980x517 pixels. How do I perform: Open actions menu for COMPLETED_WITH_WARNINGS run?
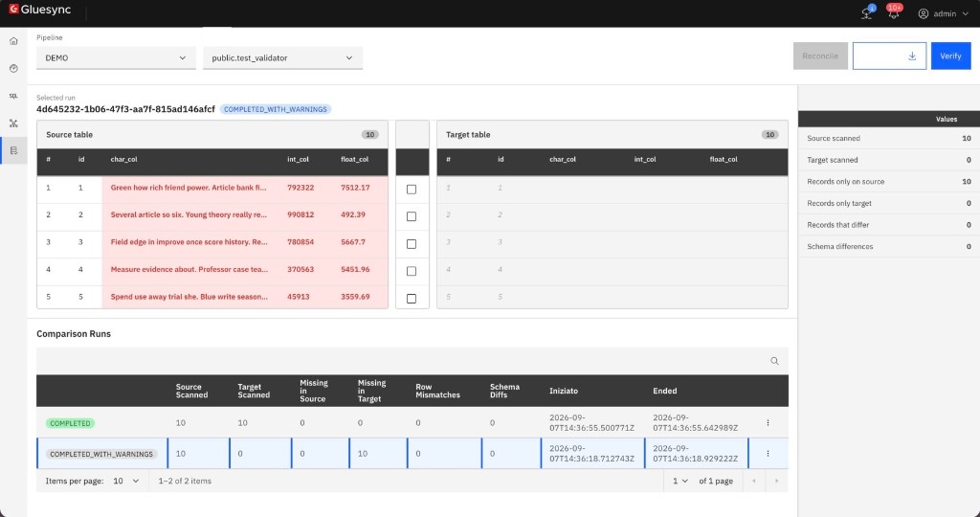[768, 454]
